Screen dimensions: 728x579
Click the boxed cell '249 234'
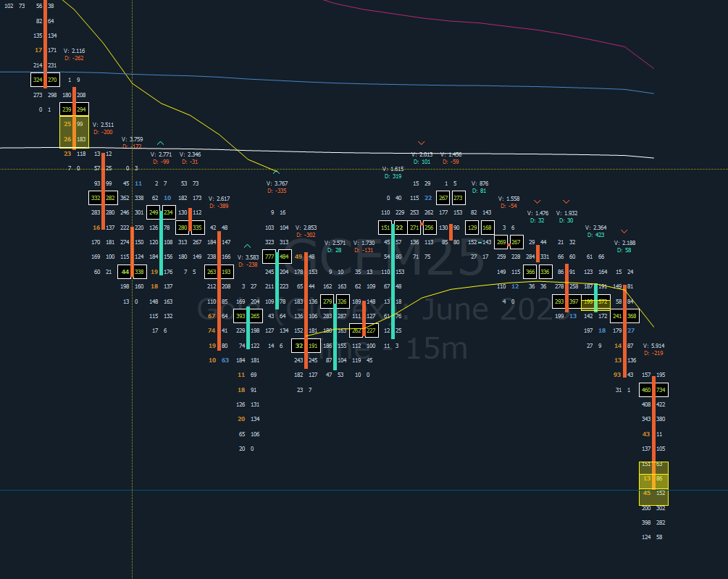click(161, 212)
